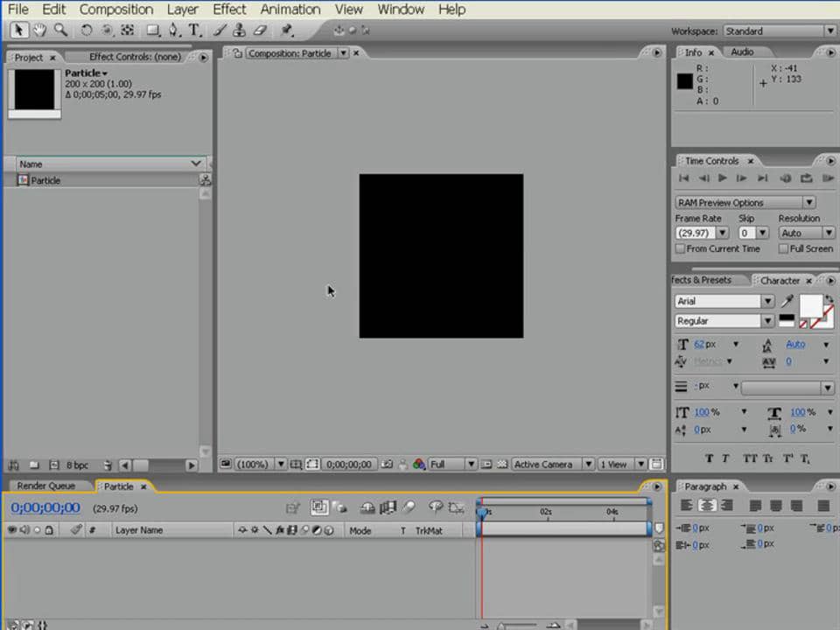This screenshot has height=630, width=840.
Task: Pick the Rotation tool in toolbar
Action: pos(87,30)
